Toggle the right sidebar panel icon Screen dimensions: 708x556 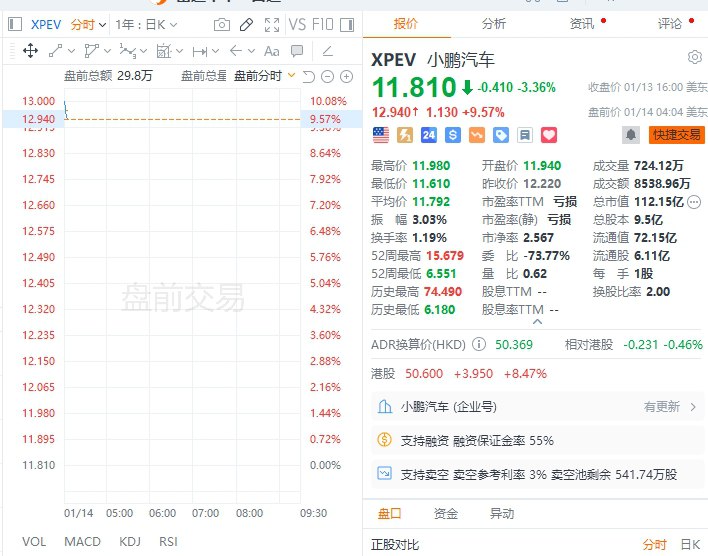347,24
